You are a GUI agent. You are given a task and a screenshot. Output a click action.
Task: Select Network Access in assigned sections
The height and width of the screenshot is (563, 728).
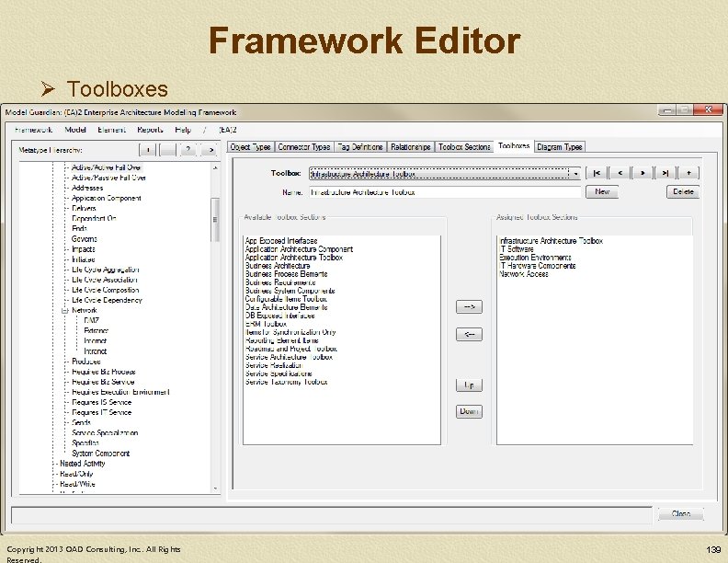coord(523,274)
